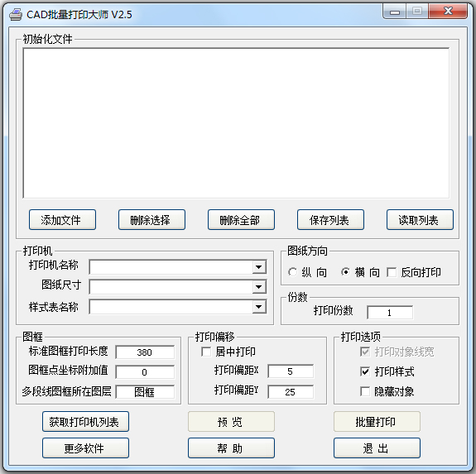Image resolution: width=476 pixels, height=474 pixels.
Task: Open the 样式表名称 dropdown arrow
Action: (258, 307)
